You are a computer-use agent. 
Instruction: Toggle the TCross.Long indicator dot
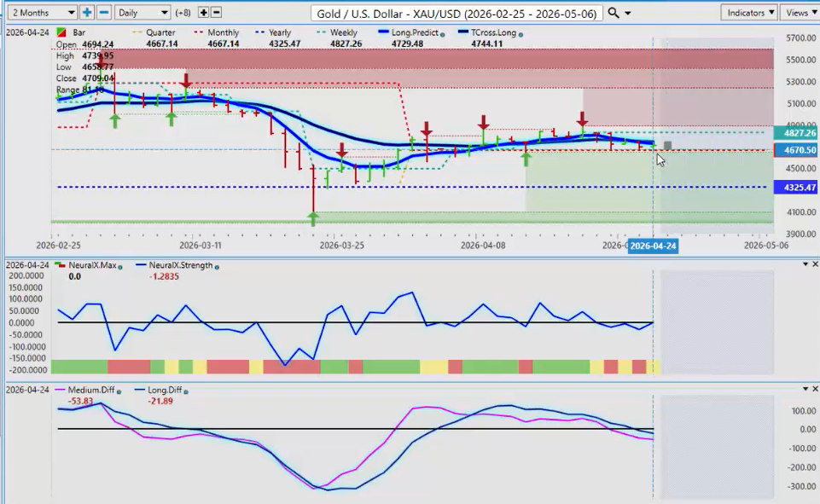coord(521,33)
